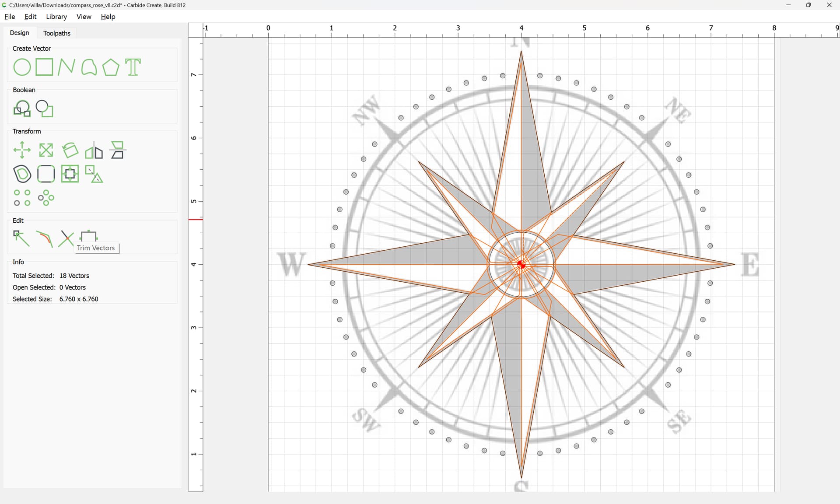Open the Library menu
This screenshot has width=840, height=504.
tap(56, 17)
